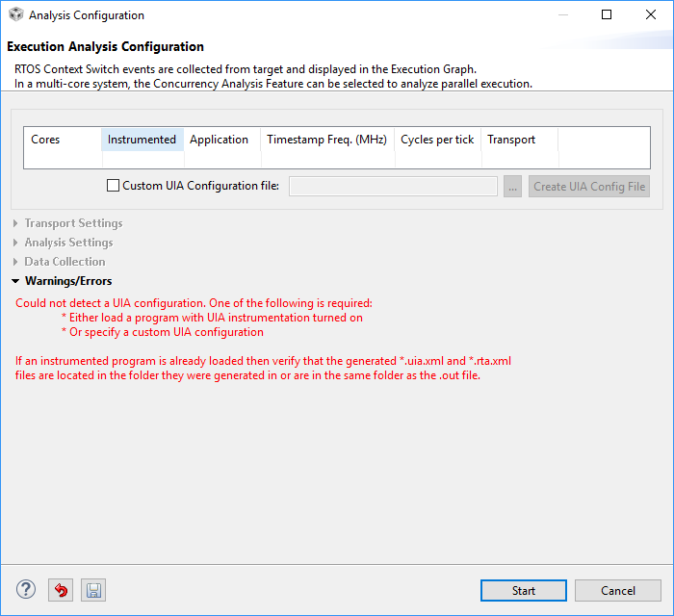The height and width of the screenshot is (616, 674).
Task: Enable the Custom UIA Configuration file checkbox
Action: point(114,186)
